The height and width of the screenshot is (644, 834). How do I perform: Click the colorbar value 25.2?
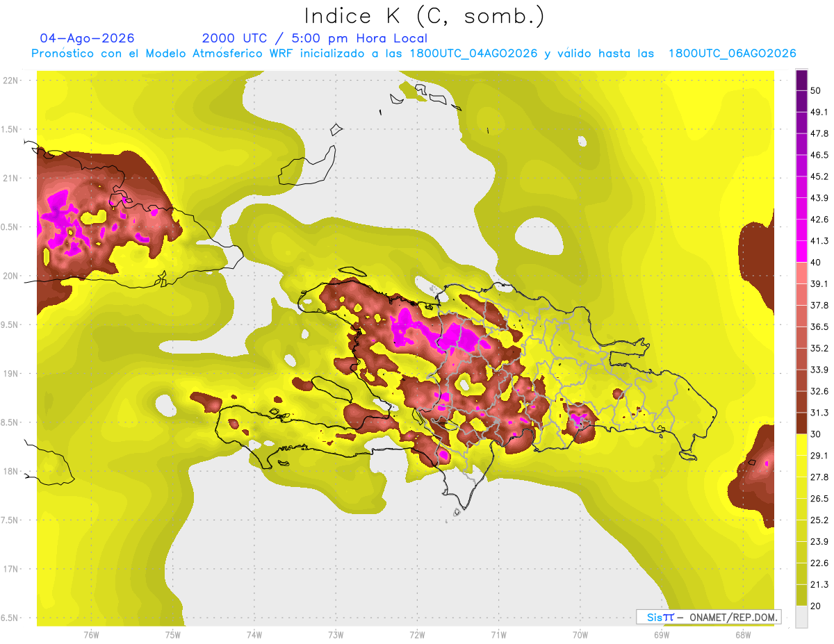tap(819, 520)
